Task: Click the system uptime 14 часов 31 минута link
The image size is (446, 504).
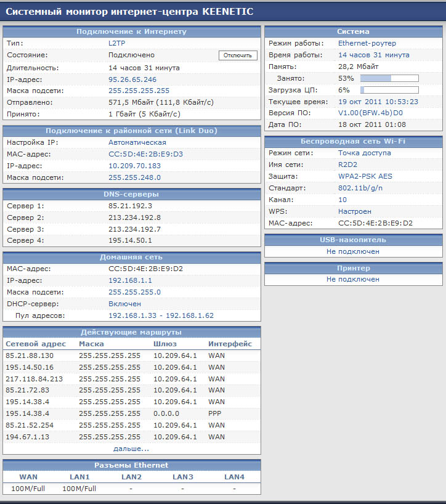Action: 374,55
